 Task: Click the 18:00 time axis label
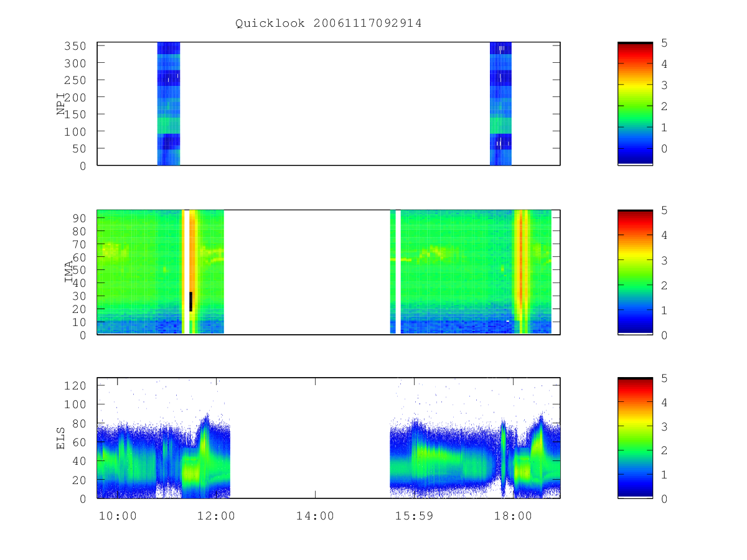(513, 516)
